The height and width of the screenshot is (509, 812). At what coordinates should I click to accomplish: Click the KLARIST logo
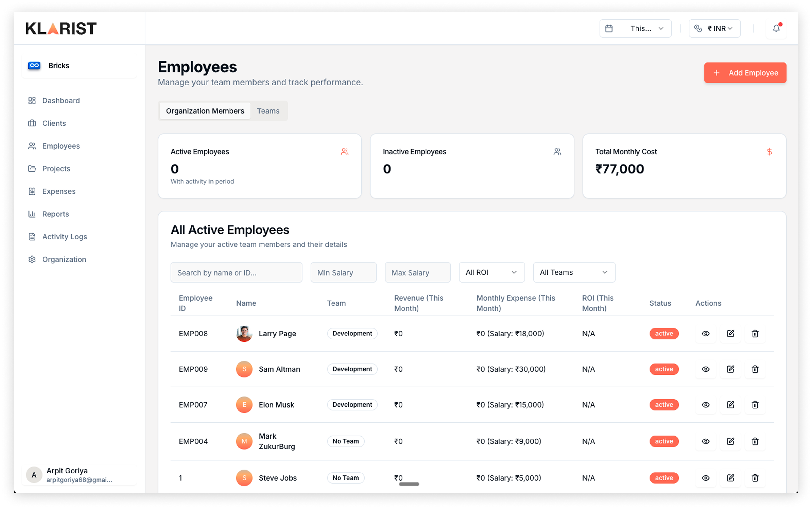coord(61,28)
